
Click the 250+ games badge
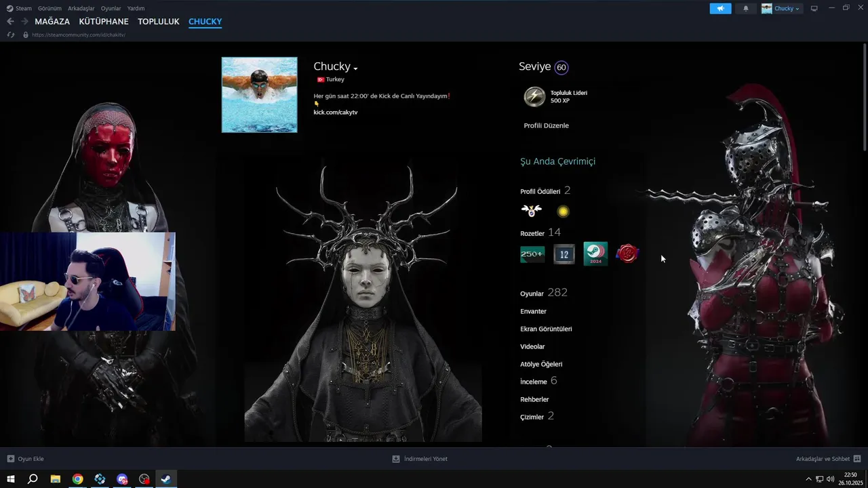[532, 254]
